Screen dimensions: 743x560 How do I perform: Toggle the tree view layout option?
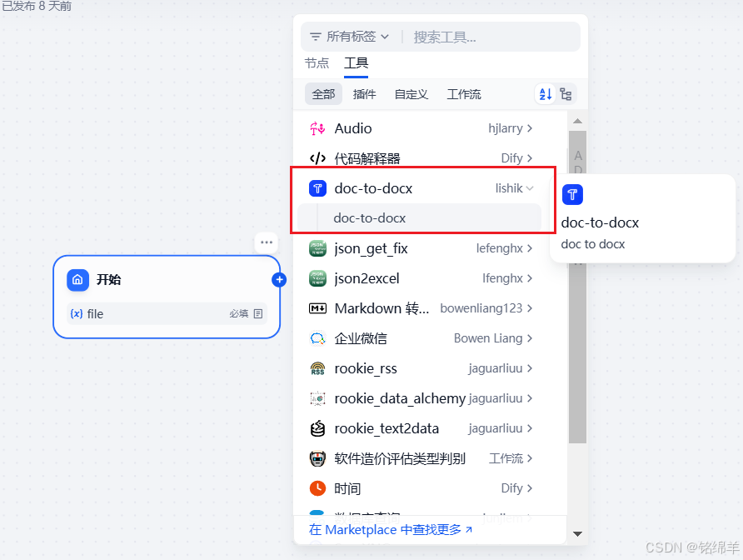coord(566,94)
